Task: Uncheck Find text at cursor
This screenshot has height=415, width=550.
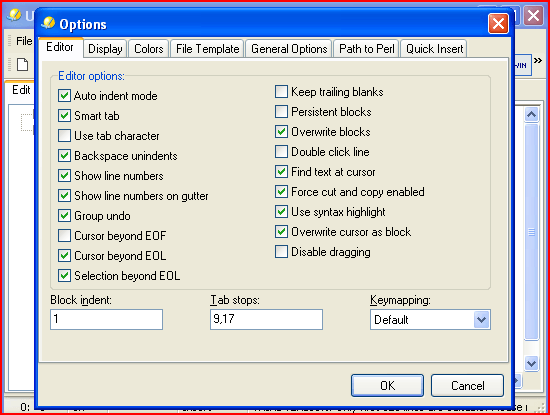Action: (281, 172)
